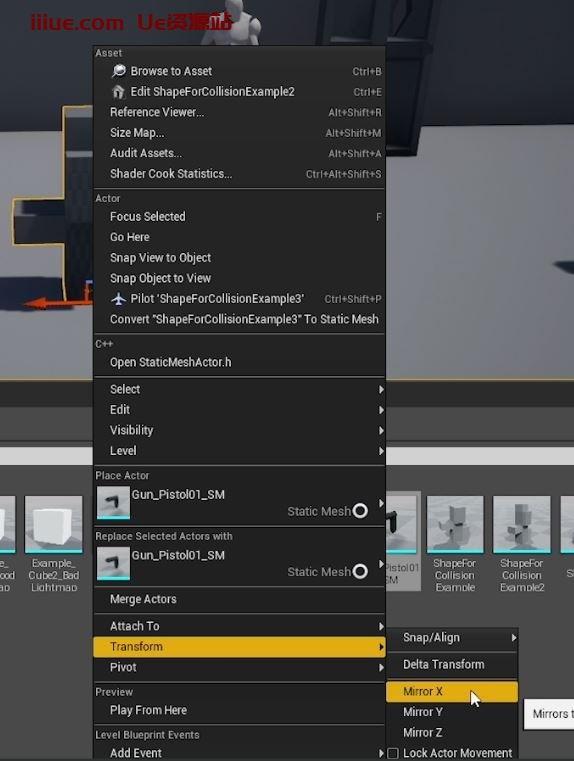Select the ShapeForCollisionExample2 asset thumbnail
This screenshot has width=574, height=761.
point(522,525)
